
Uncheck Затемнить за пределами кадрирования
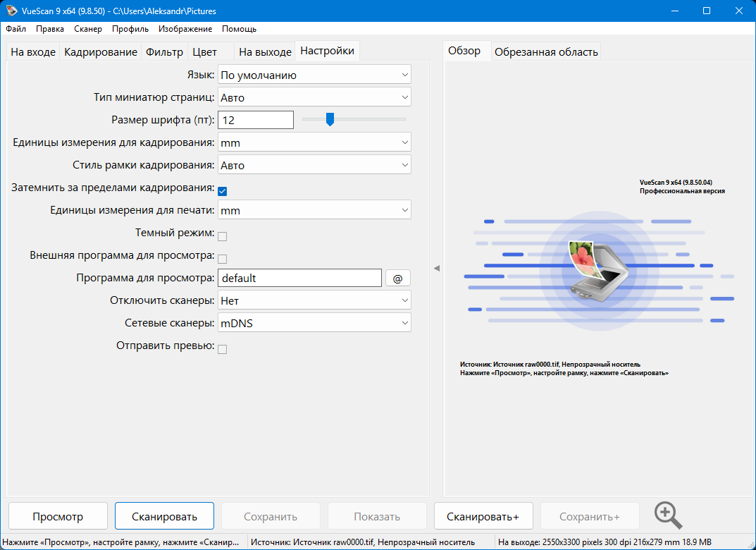pos(222,190)
